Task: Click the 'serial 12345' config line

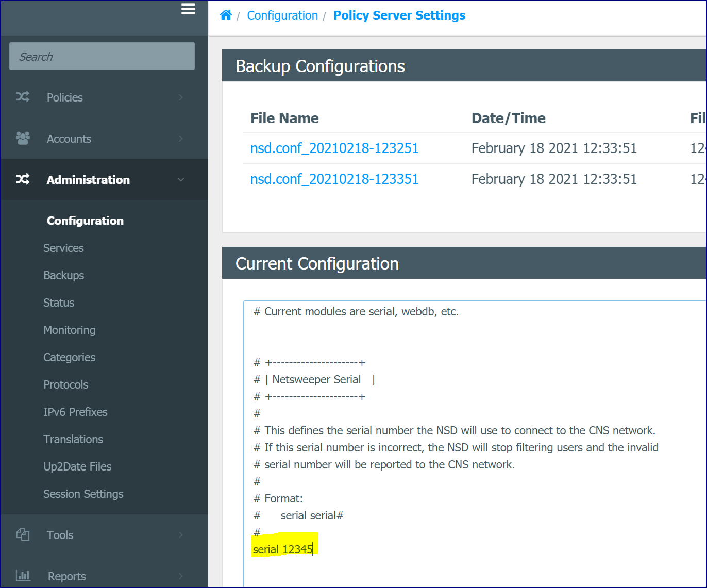Action: click(283, 549)
